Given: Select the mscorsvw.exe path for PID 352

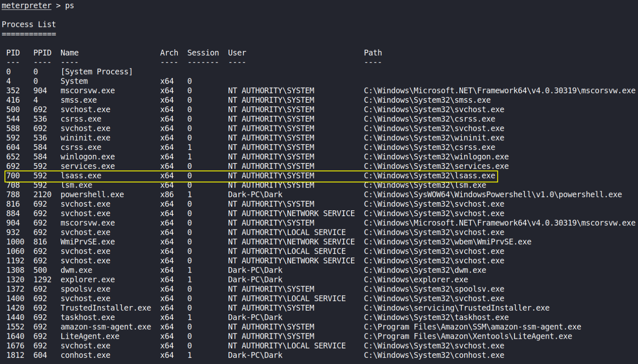Looking at the screenshot, I should pos(500,91).
